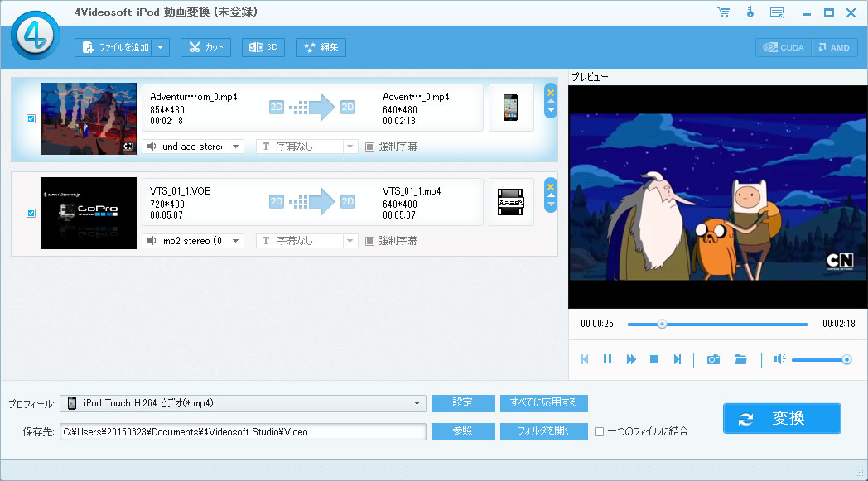Open the Cut (カット) tool
This screenshot has height=481, width=868.
(x=205, y=47)
